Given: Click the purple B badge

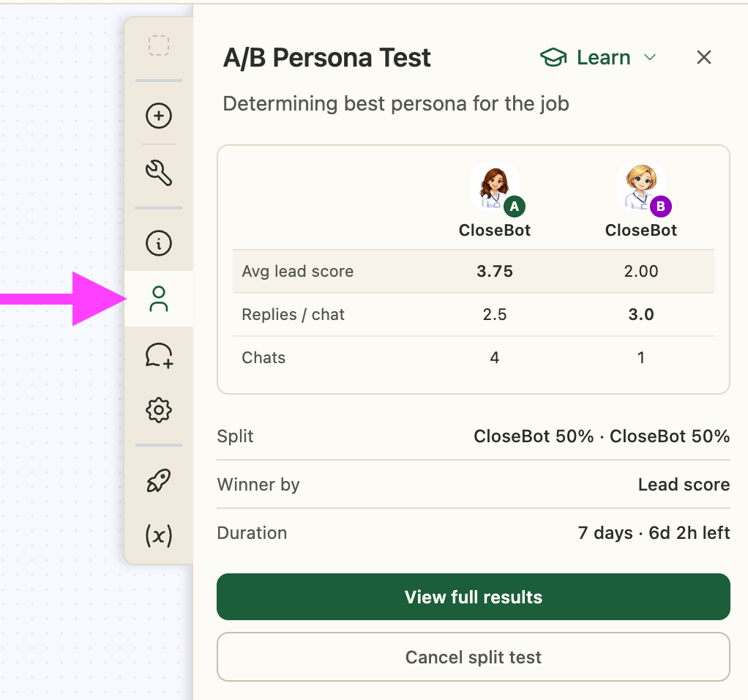Looking at the screenshot, I should coord(661,206).
